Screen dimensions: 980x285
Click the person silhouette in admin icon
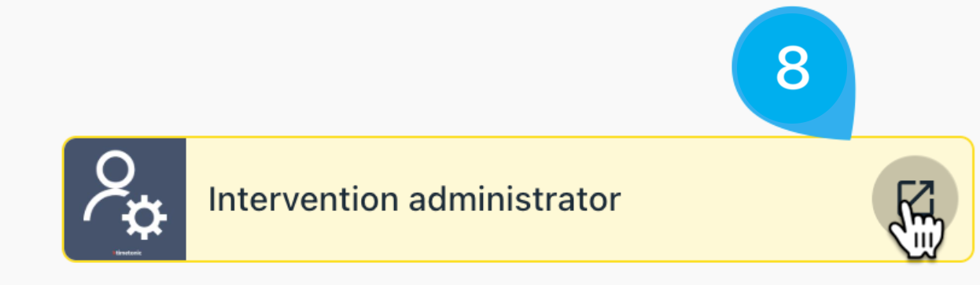[x=110, y=185]
